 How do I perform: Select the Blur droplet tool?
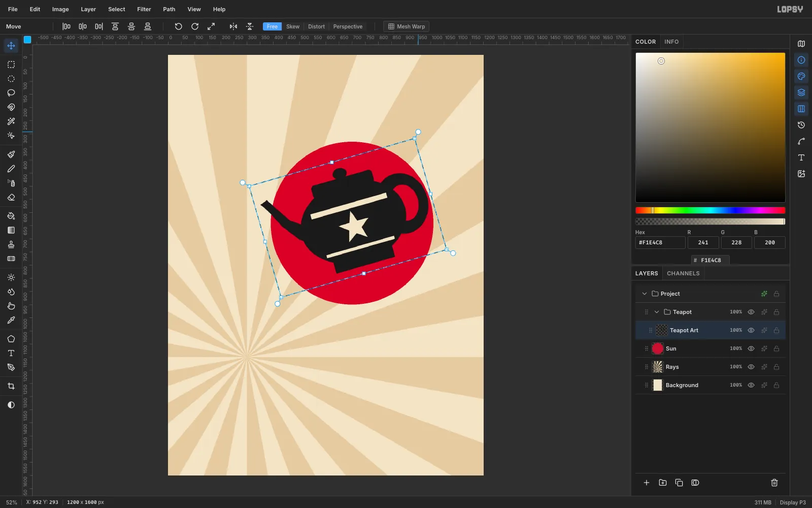[11, 292]
